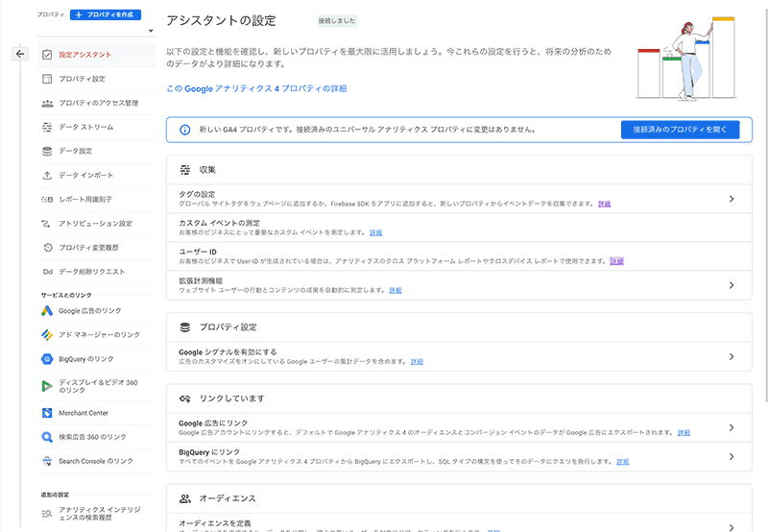Screen dimensions: 768x532
Task: Click the プロパティ変更履歴 history icon
Action: point(47,248)
